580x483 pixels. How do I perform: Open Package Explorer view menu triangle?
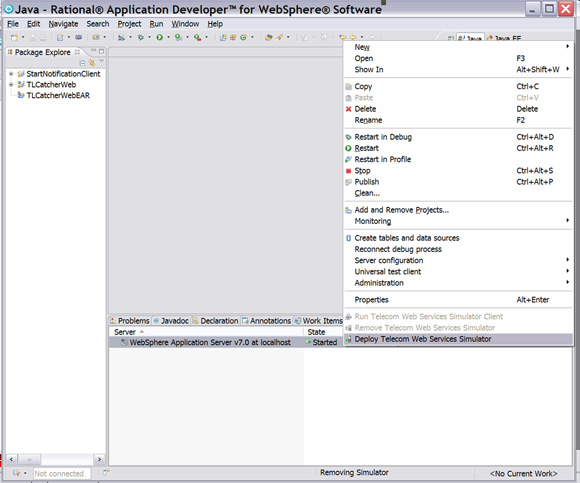click(x=101, y=61)
